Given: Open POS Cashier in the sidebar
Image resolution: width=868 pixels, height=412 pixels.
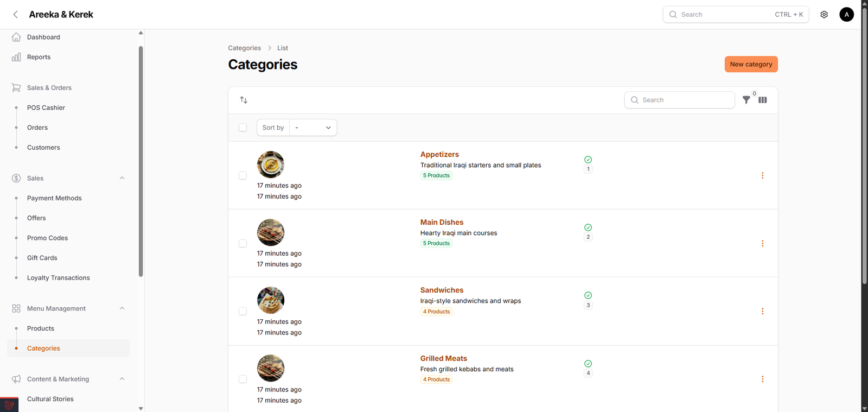Looking at the screenshot, I should [x=69, y=107].
